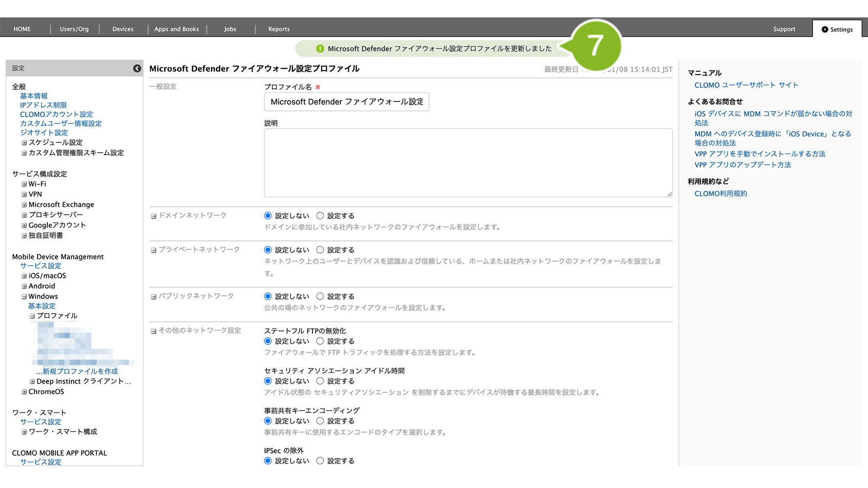868x488 pixels.
Task: Select 設定する for ドメインネットワーク
Action: 320,216
